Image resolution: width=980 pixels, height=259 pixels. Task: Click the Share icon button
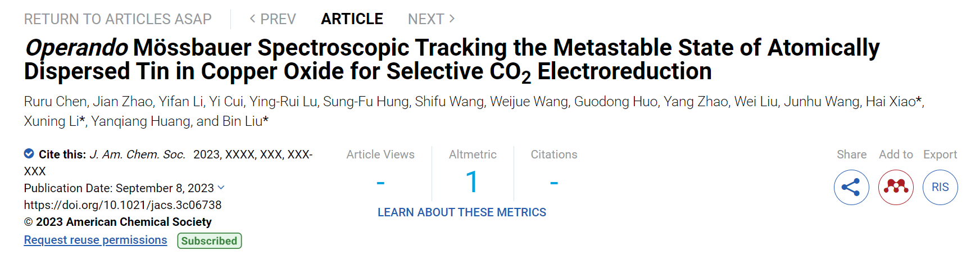[851, 187]
